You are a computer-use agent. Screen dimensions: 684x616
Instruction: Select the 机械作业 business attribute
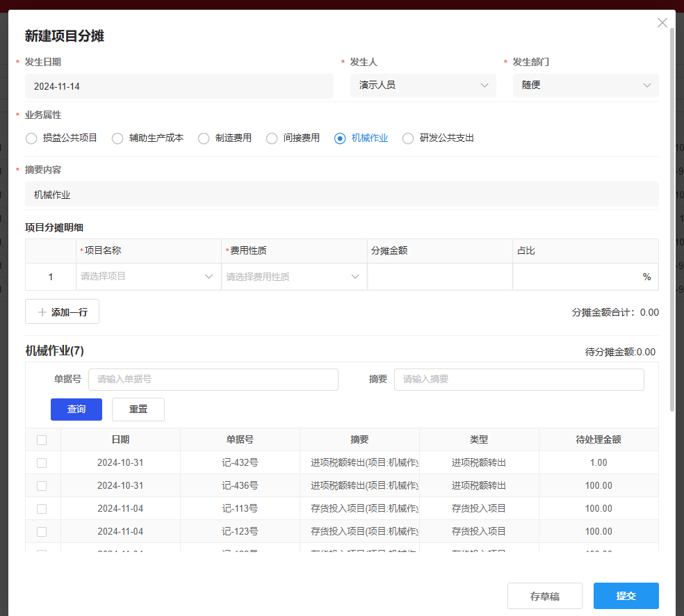(x=340, y=138)
